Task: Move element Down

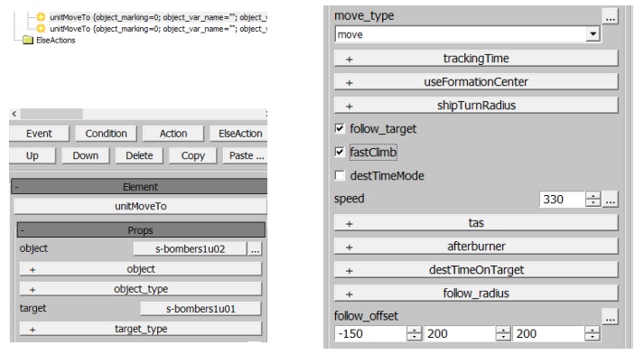Action: tap(86, 155)
